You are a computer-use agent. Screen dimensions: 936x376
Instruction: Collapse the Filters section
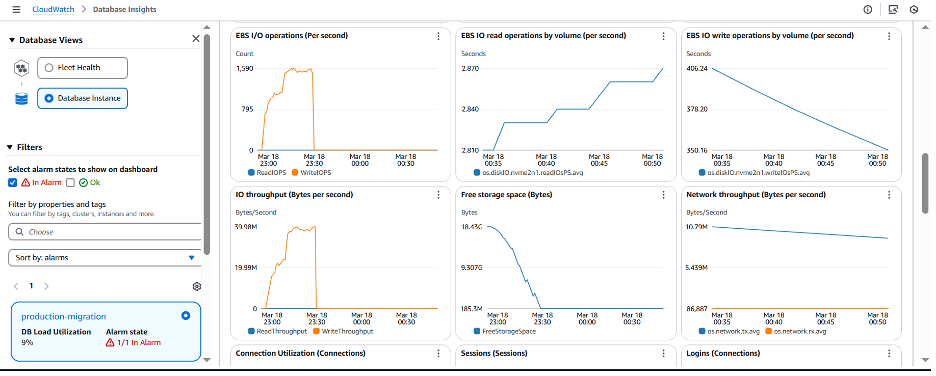click(11, 147)
